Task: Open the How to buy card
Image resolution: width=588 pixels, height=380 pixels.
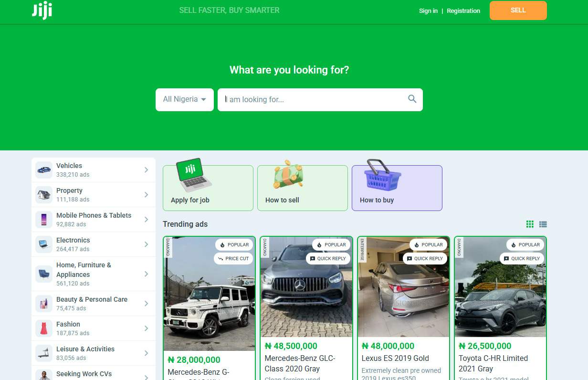Action: point(397,188)
